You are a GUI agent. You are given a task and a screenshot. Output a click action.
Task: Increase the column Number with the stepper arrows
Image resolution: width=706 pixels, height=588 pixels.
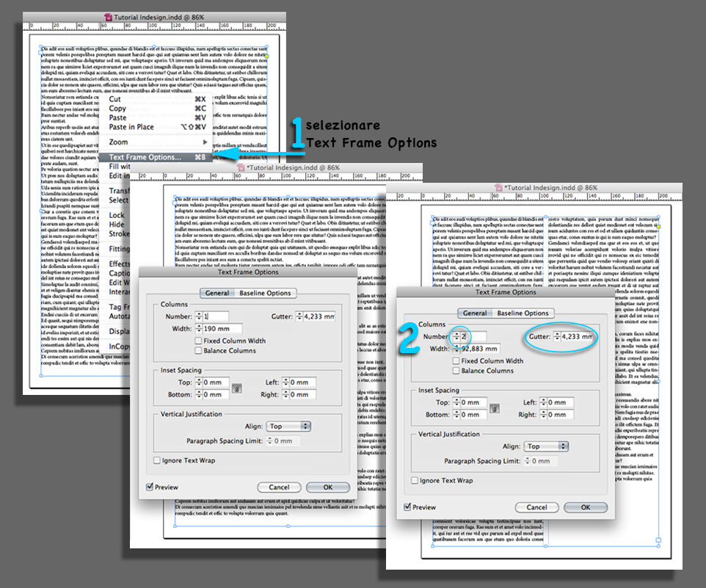click(458, 336)
